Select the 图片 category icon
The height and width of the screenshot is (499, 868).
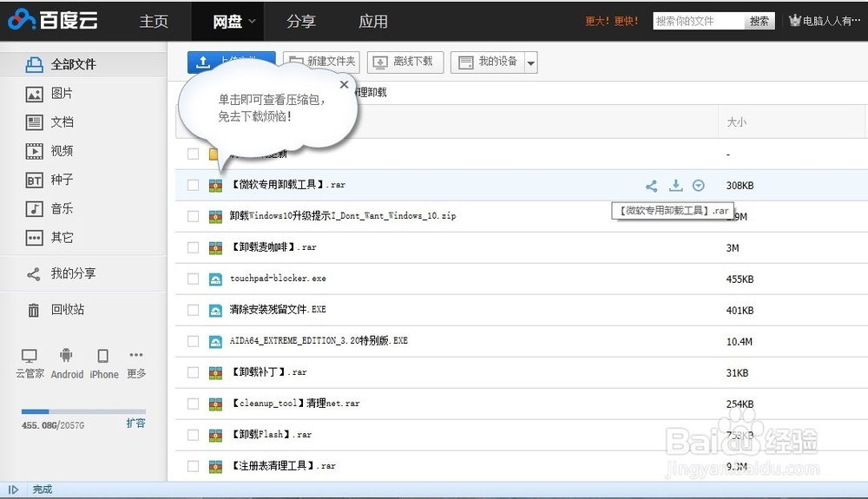click(35, 94)
